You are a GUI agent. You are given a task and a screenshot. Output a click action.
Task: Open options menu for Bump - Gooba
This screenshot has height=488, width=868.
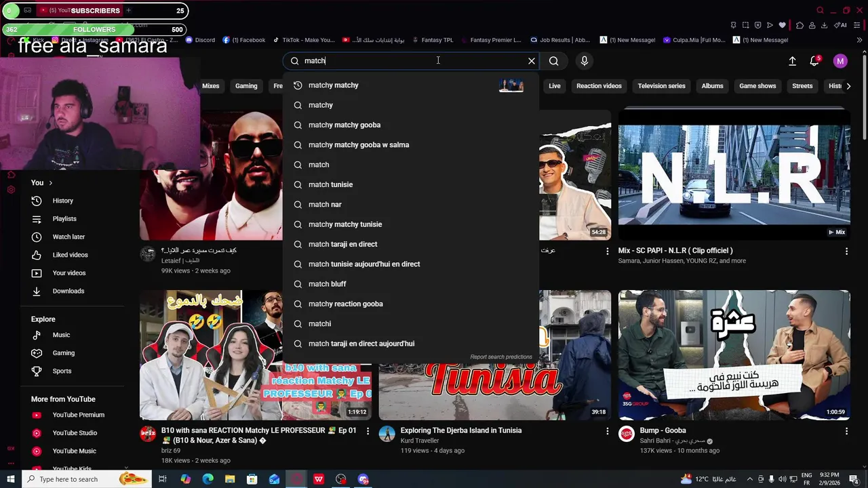pos(846,431)
